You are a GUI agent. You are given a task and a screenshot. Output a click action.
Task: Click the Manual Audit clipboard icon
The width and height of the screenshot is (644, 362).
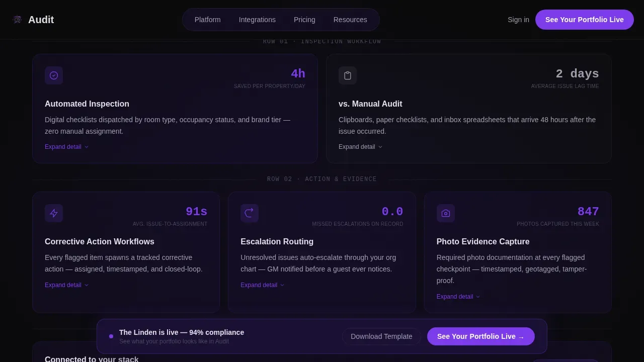[x=348, y=75]
